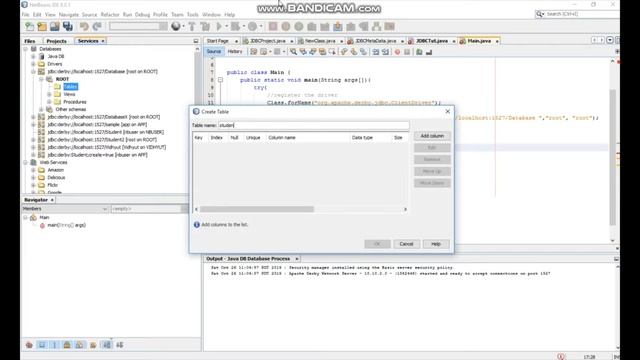640x360 pixels.
Task: Click the search magnifier icon top right
Action: coord(540,14)
